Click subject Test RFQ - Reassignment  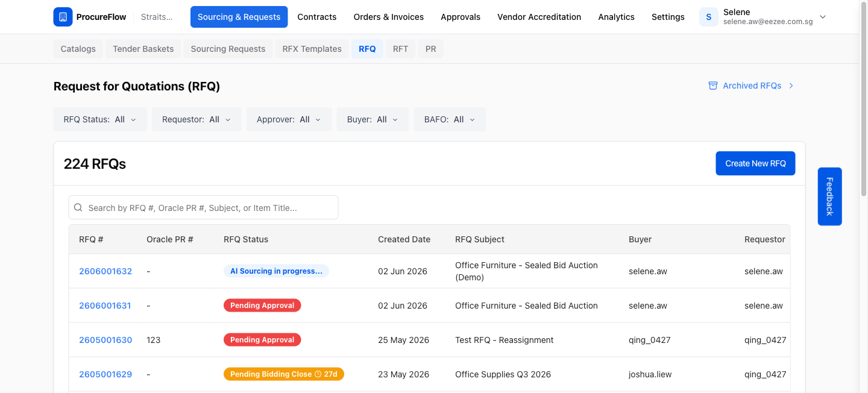tap(505, 340)
